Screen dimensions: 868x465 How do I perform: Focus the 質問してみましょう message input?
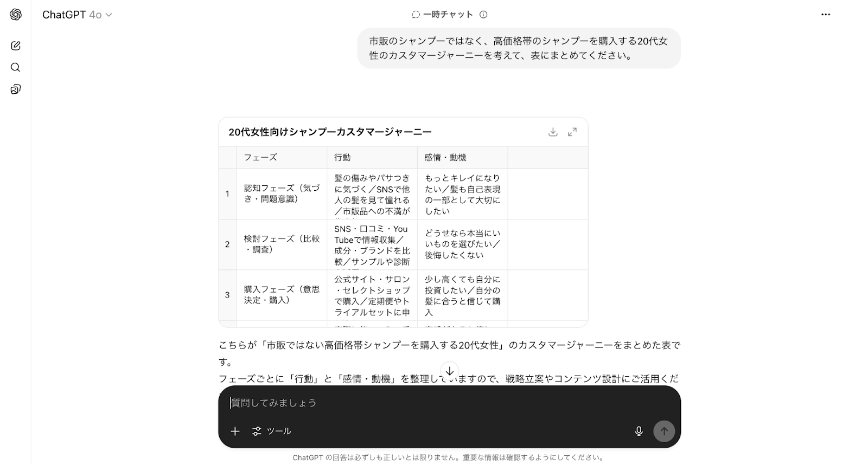[449, 403]
